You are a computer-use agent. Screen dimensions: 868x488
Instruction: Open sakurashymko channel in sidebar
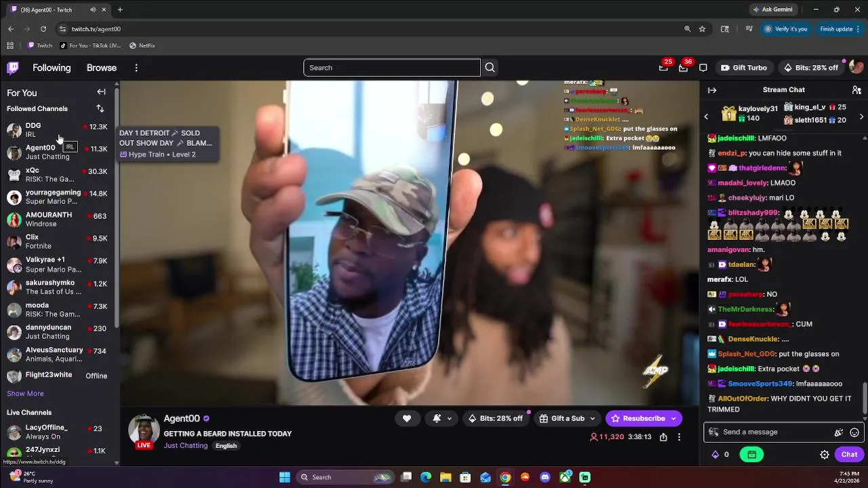[58, 287]
